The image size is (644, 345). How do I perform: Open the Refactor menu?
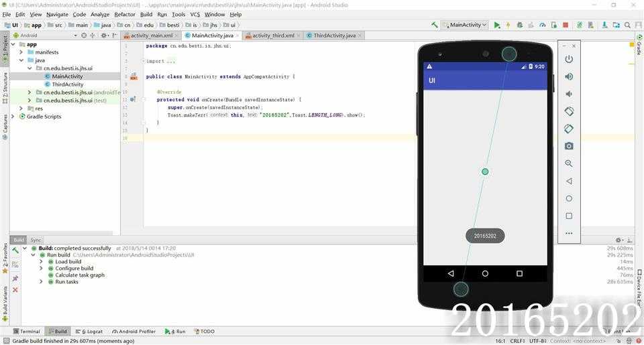(125, 14)
